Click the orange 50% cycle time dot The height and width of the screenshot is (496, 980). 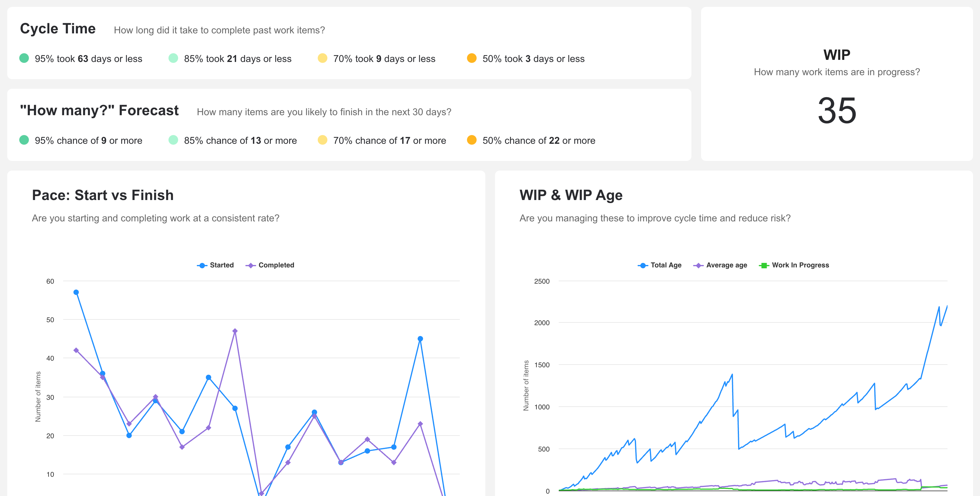click(x=471, y=59)
